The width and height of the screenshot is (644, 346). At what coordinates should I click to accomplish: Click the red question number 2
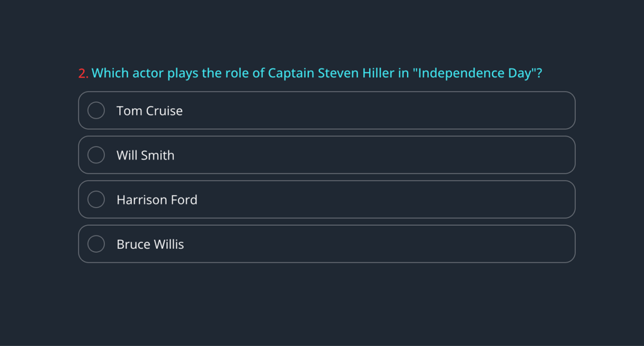click(x=83, y=73)
